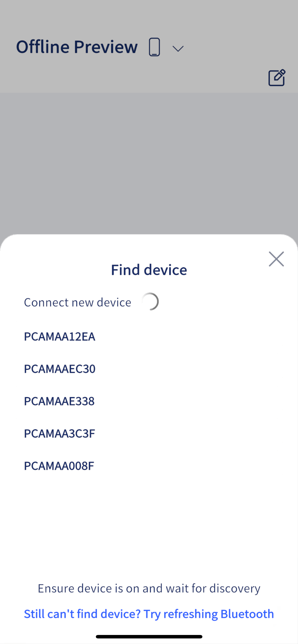Connect to device PCAMAAEC30
This screenshot has height=644, width=298.
pos(60,369)
